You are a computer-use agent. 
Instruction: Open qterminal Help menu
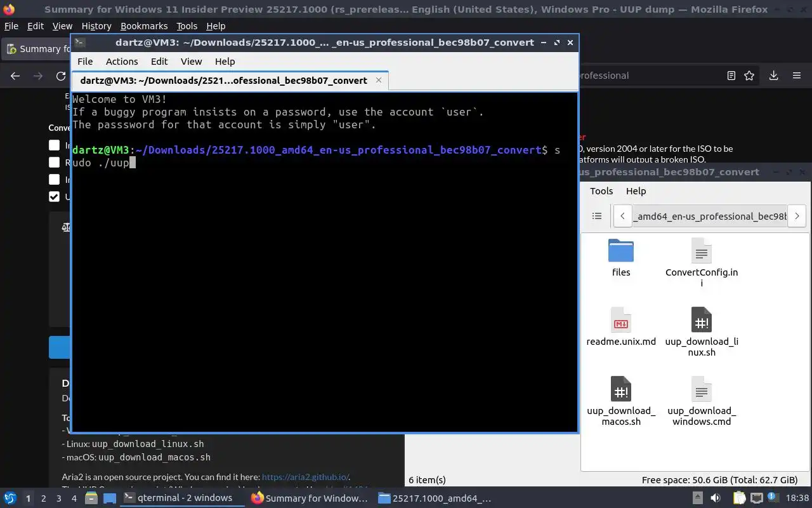coord(225,62)
